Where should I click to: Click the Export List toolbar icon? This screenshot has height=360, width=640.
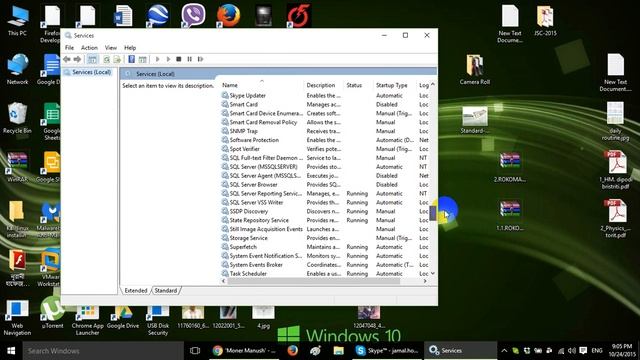click(x=117, y=59)
